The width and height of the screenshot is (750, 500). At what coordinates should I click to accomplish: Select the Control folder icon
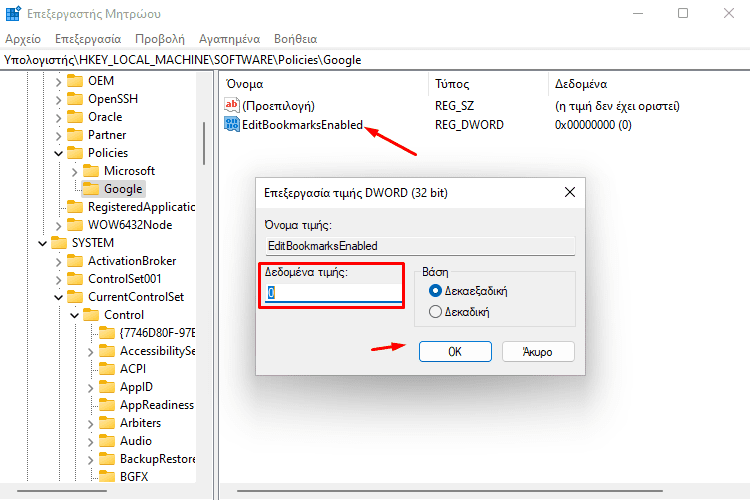[x=91, y=315]
